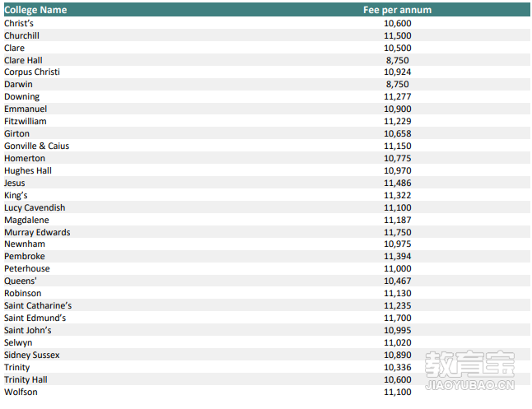Click the 11,500 fee for Churchill
The image size is (532, 409).
tap(397, 35)
